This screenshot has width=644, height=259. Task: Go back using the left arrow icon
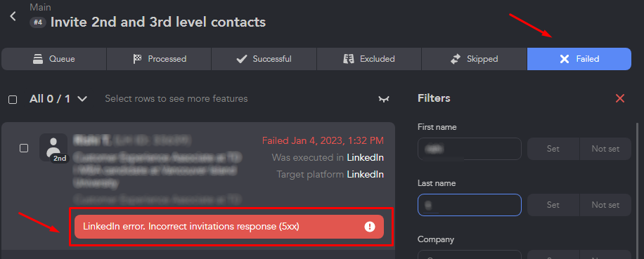[x=13, y=16]
